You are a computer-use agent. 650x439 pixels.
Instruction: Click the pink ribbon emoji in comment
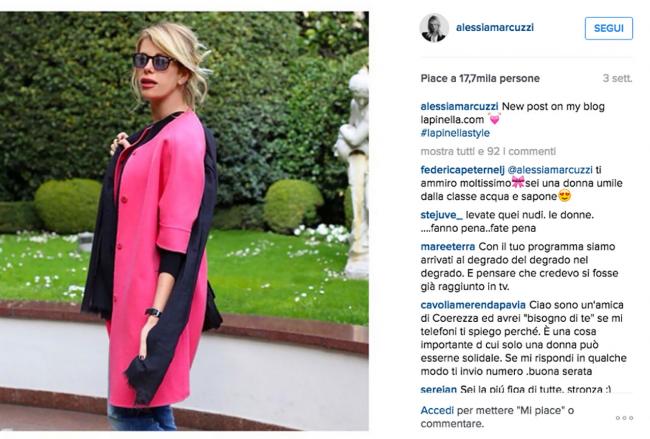click(518, 182)
